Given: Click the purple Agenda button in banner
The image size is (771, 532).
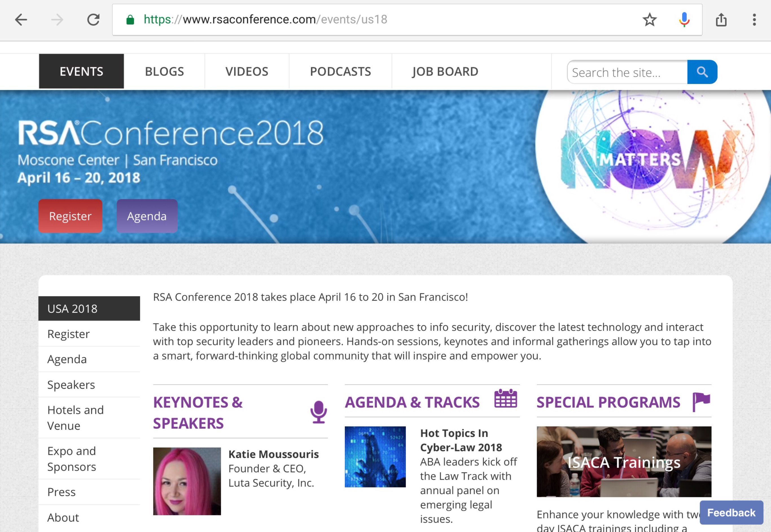Looking at the screenshot, I should click(147, 216).
